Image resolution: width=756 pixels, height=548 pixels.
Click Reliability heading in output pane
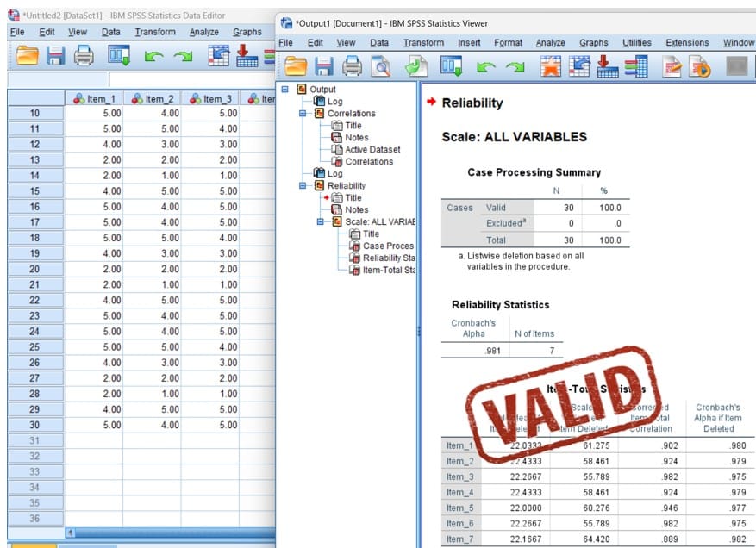pos(472,103)
